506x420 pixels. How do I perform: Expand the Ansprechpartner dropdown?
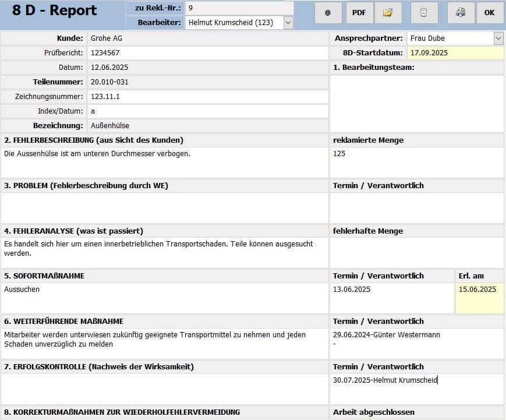tap(498, 38)
